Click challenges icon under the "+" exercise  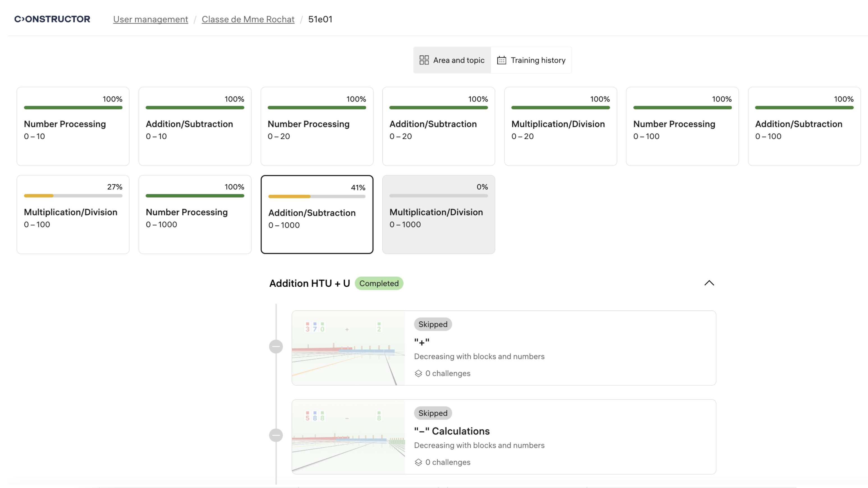pos(418,374)
